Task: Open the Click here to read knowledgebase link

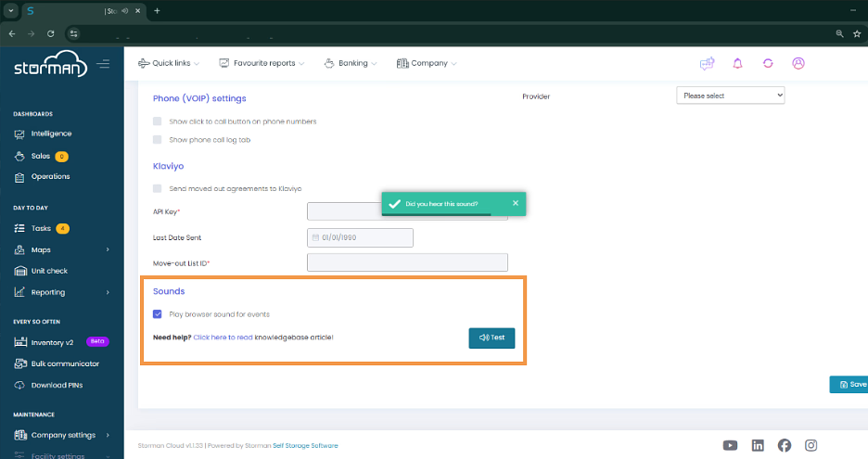Action: click(x=223, y=338)
